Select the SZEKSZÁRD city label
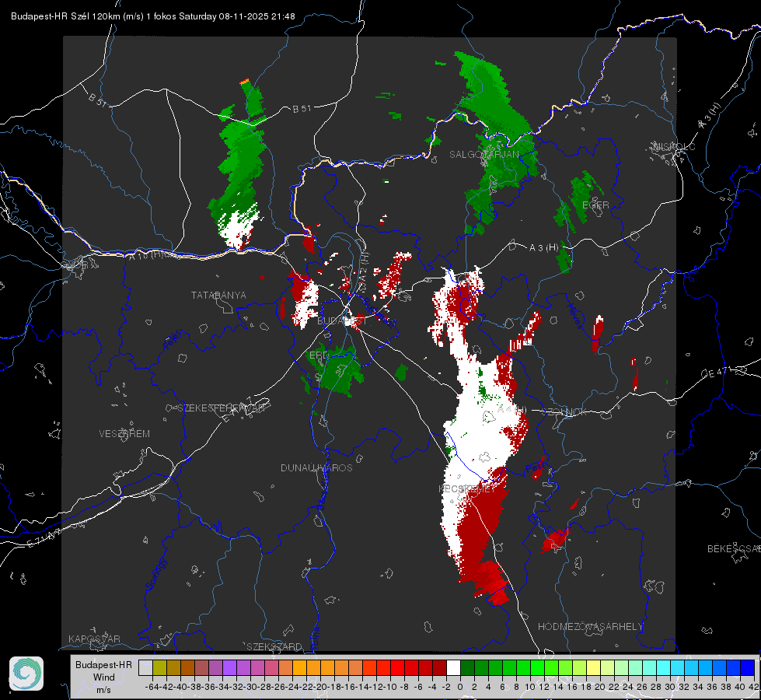The height and width of the screenshot is (700, 761). click(x=274, y=646)
